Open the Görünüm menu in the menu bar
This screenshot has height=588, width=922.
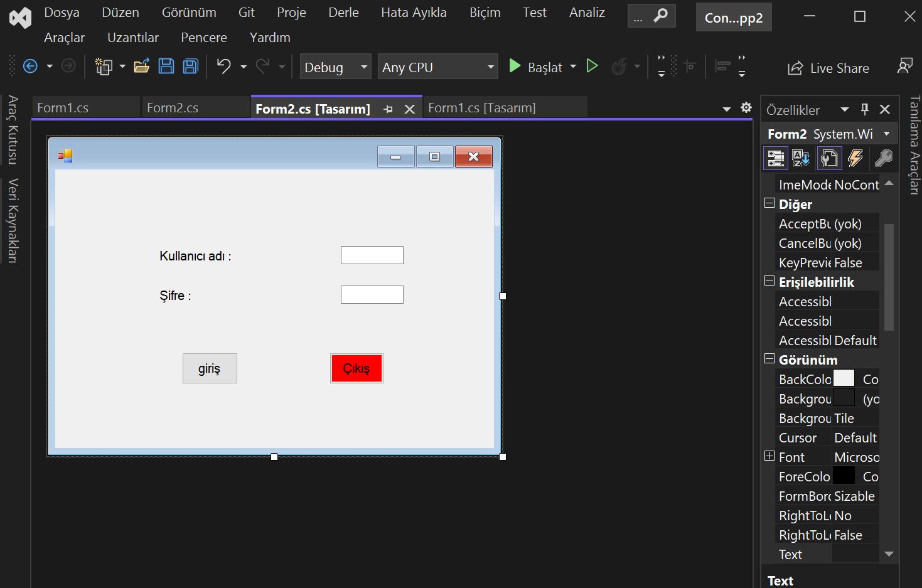[189, 13]
